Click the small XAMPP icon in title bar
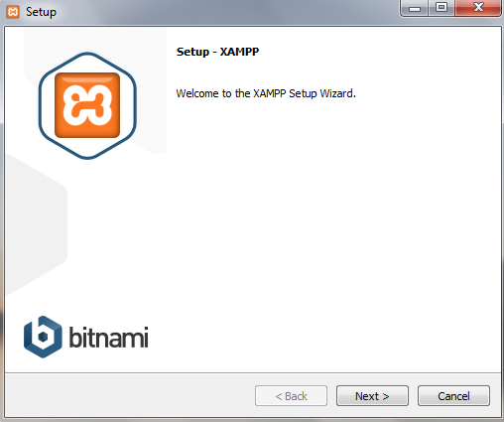 click(13, 12)
